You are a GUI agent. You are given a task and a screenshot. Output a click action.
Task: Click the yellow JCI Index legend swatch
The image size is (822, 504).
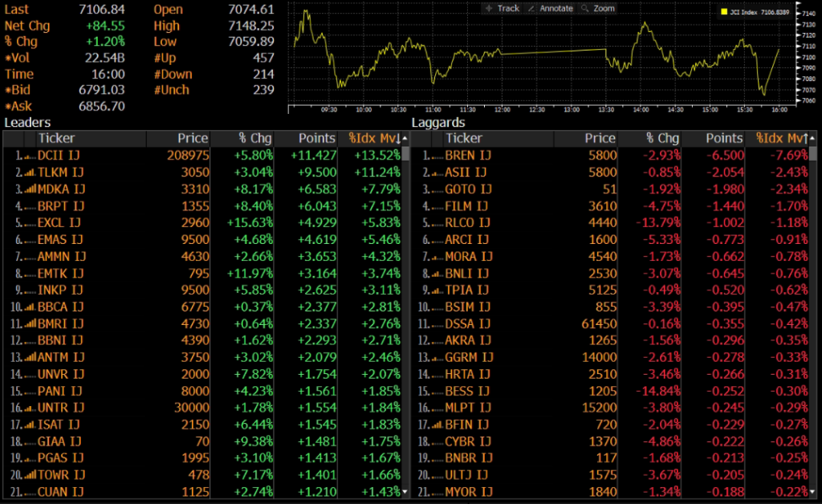(x=723, y=13)
